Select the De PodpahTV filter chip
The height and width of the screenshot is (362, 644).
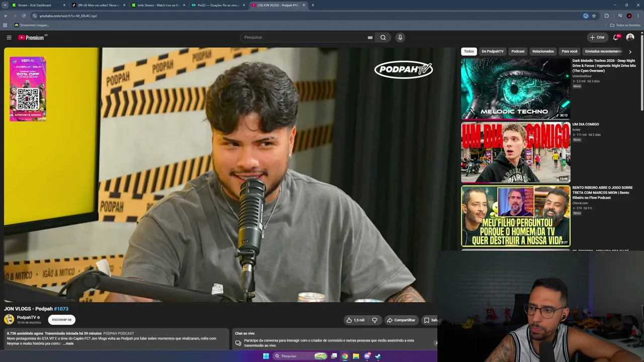[x=493, y=51]
